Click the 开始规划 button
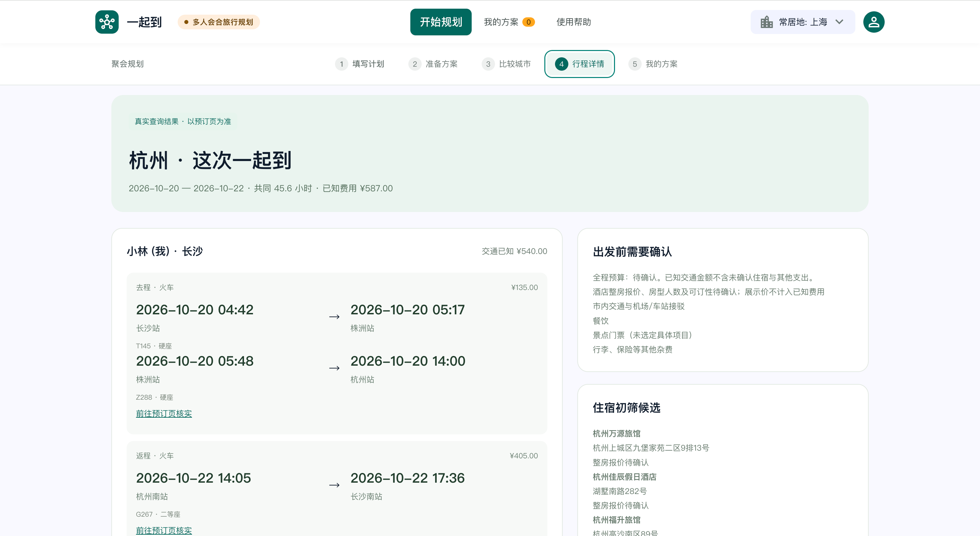Screen dimensions: 980x536 (x=441, y=22)
